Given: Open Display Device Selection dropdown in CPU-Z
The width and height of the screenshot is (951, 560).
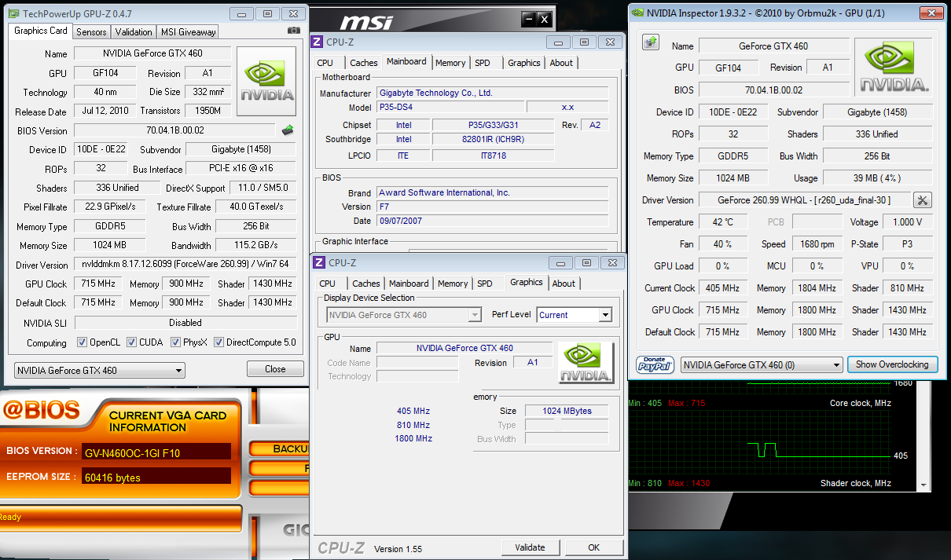Looking at the screenshot, I should [x=404, y=315].
